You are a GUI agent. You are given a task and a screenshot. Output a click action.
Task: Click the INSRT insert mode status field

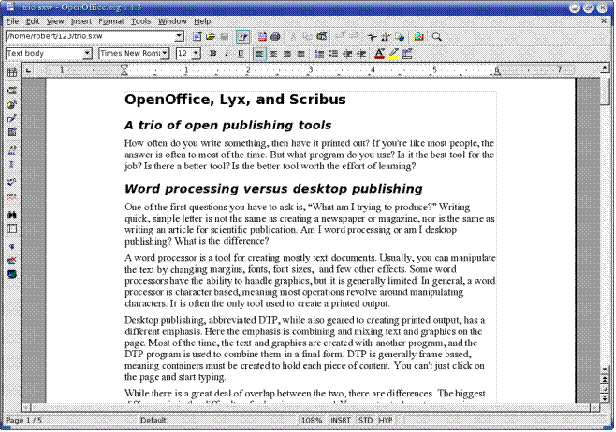[x=340, y=420]
